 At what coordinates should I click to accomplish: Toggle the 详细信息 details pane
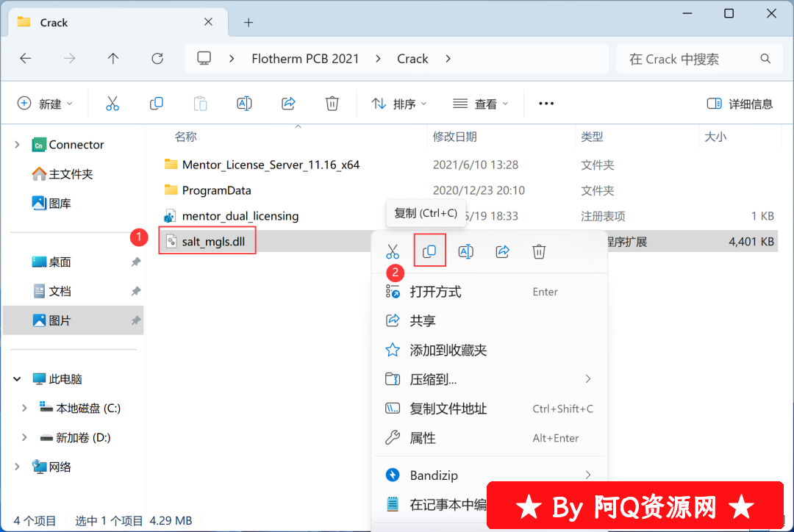(740, 104)
